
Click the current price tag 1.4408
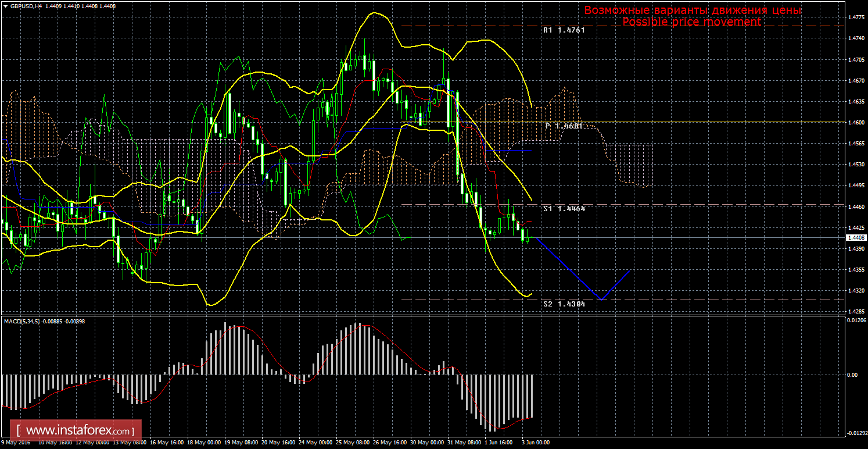[855, 237]
